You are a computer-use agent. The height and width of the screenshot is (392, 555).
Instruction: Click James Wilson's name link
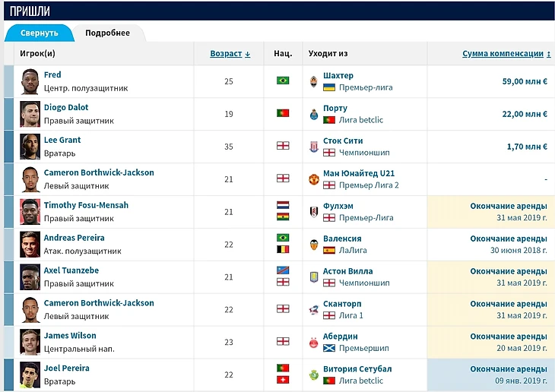(x=71, y=336)
